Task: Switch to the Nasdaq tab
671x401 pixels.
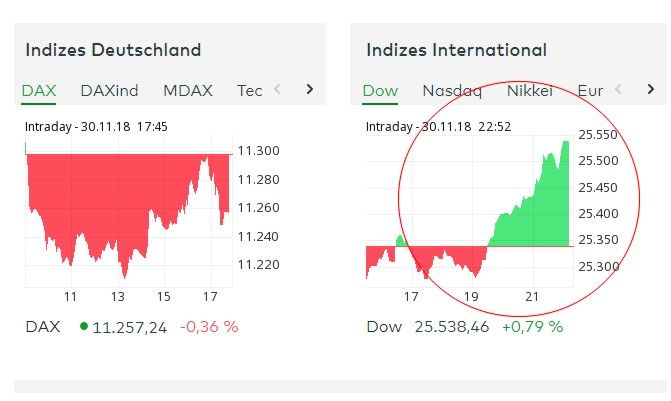Action: click(452, 91)
